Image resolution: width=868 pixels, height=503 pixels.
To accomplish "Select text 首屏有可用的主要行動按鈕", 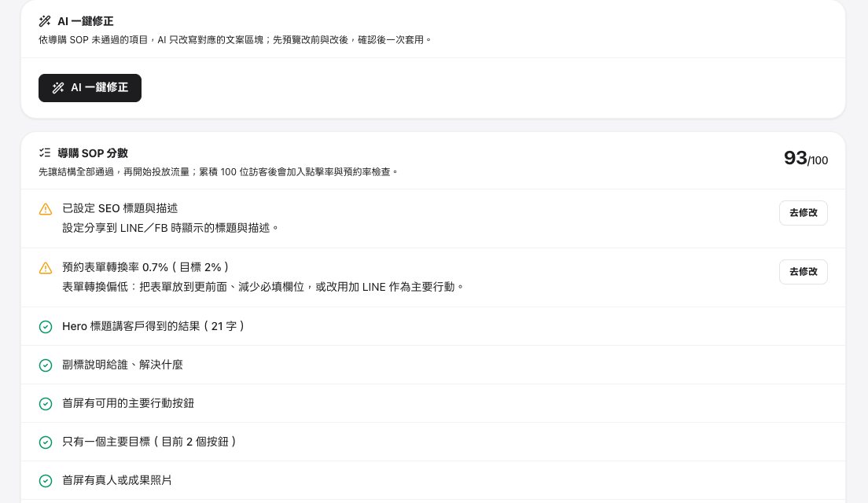I will pos(128,403).
